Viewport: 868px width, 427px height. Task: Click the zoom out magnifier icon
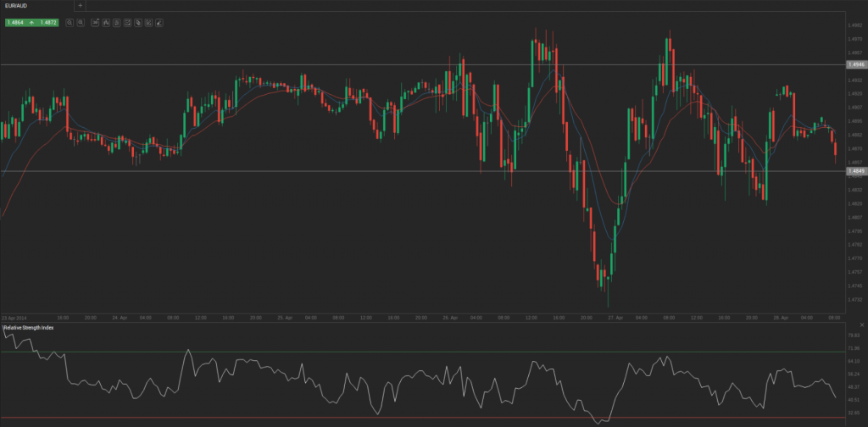(70, 23)
